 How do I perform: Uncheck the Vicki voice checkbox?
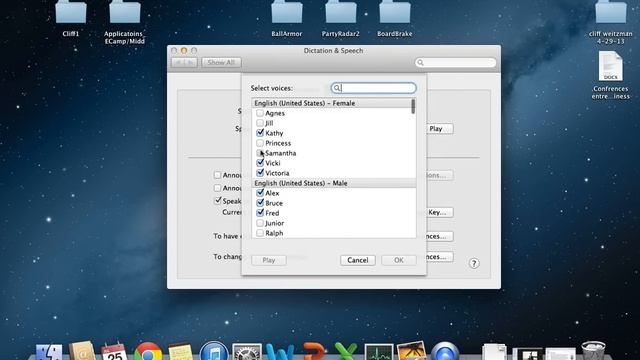[260, 163]
